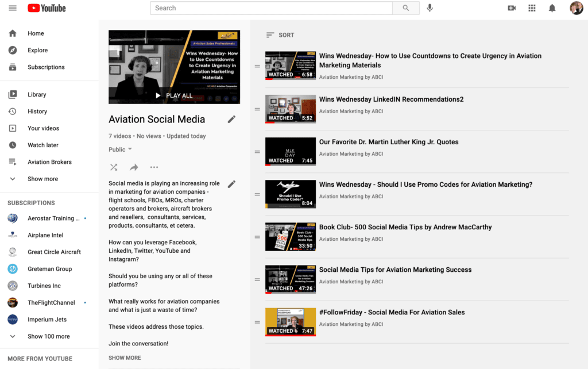
Task: Click the search magnifier button
Action: (x=406, y=8)
